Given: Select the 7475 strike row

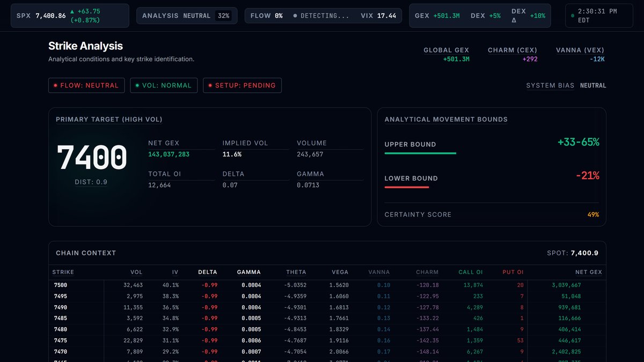Looking at the screenshot, I should 327,341.
